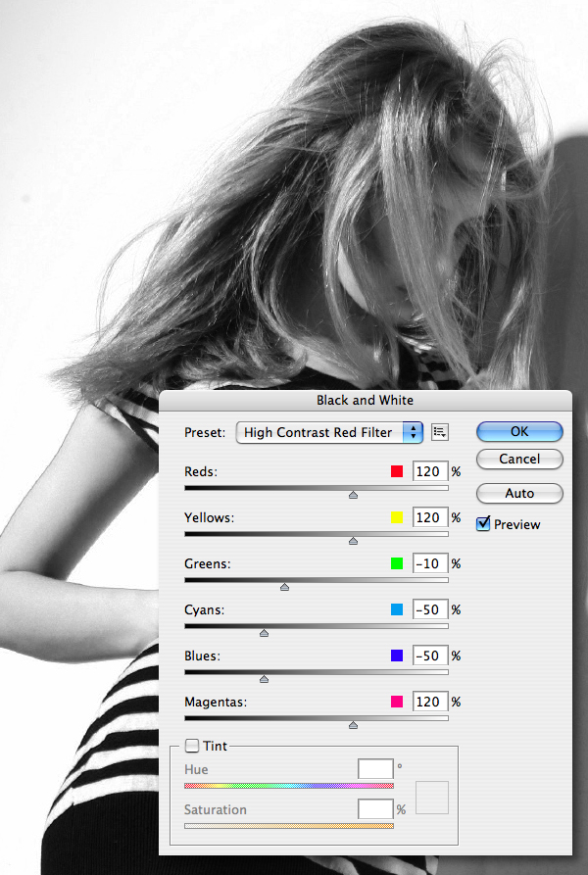Toggle the Preview checkbox
Viewport: 588px width, 875px height.
[483, 524]
